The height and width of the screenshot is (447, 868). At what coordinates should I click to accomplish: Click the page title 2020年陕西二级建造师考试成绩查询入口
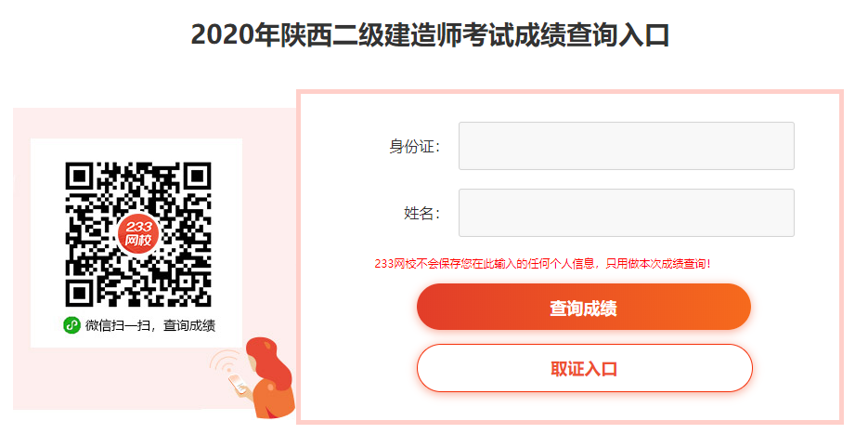click(x=430, y=35)
